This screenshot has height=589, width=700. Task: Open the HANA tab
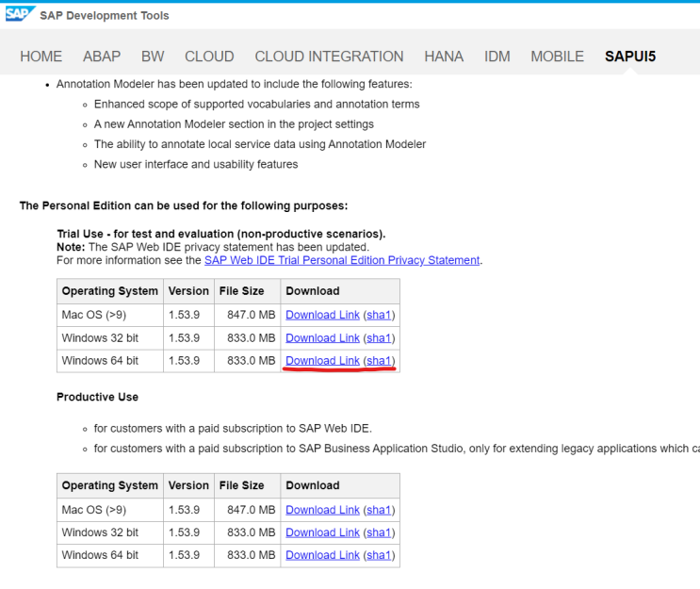point(444,57)
